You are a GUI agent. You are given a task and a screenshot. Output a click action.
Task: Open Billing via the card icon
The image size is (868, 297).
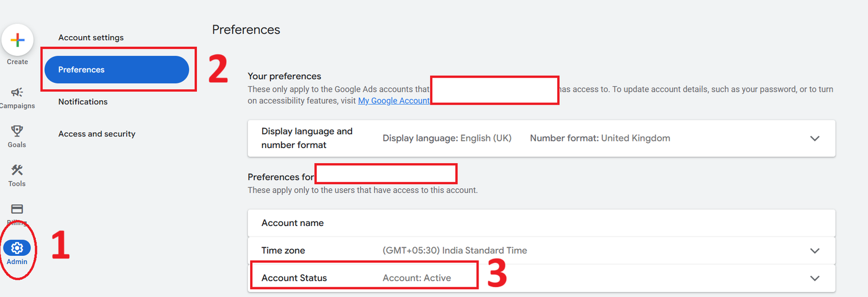[x=17, y=209]
